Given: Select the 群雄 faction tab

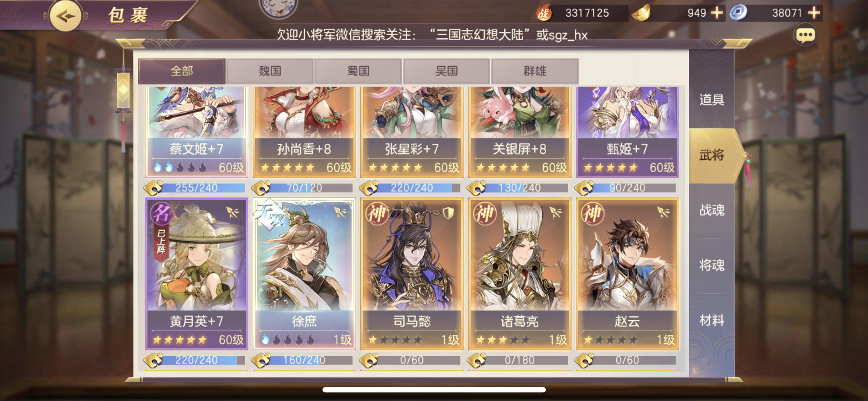Looking at the screenshot, I should (x=534, y=71).
